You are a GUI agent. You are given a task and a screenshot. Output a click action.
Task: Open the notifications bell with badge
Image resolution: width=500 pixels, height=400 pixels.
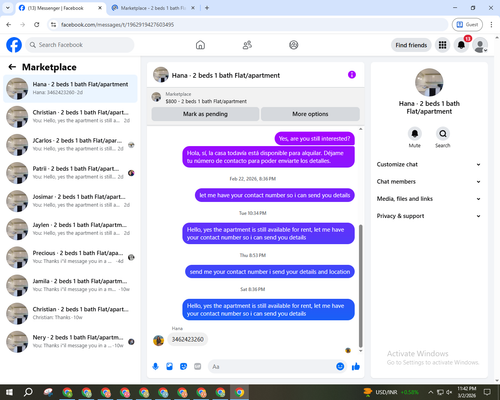461,45
